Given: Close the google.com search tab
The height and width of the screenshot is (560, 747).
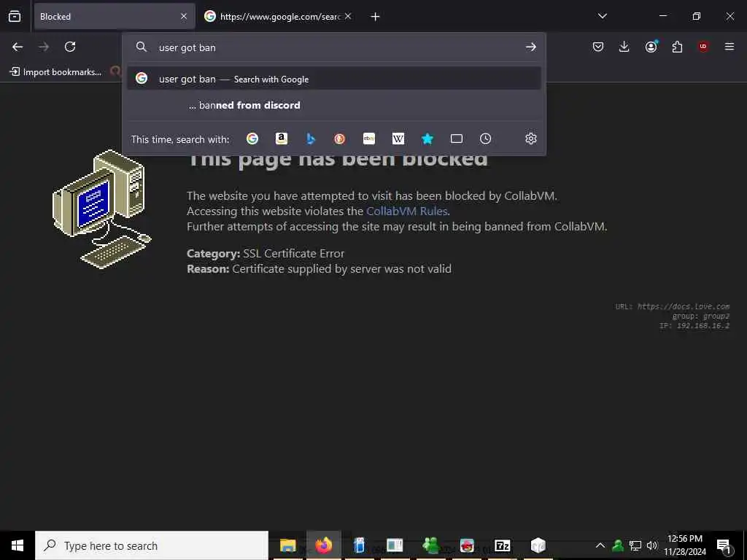Looking at the screenshot, I should coord(348,16).
